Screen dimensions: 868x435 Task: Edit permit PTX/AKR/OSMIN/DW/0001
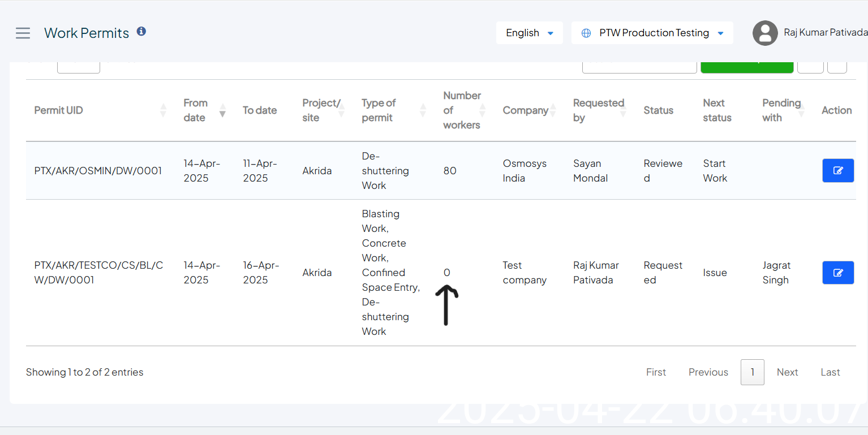pyautogui.click(x=837, y=171)
